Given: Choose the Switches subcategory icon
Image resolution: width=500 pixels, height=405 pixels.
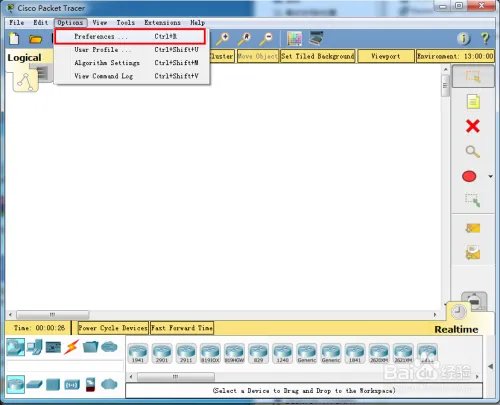Looking at the screenshot, I should tap(35, 384).
